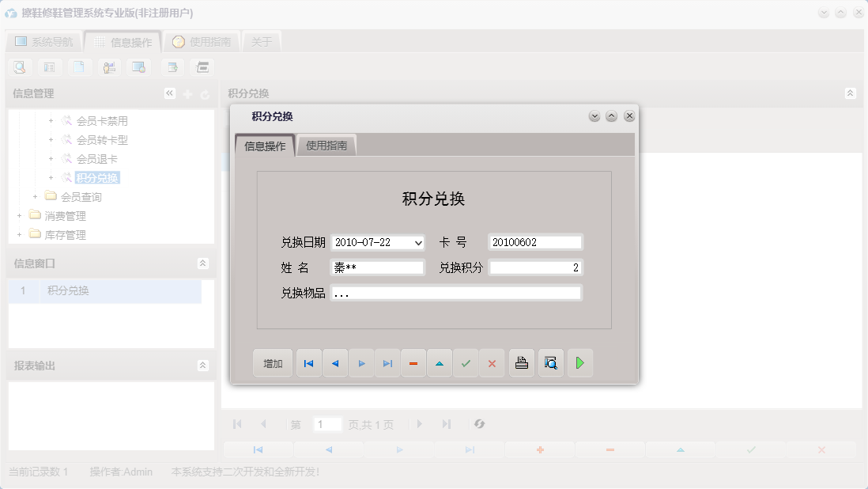Collapse the 信息管理 panel with double-arrow

168,93
